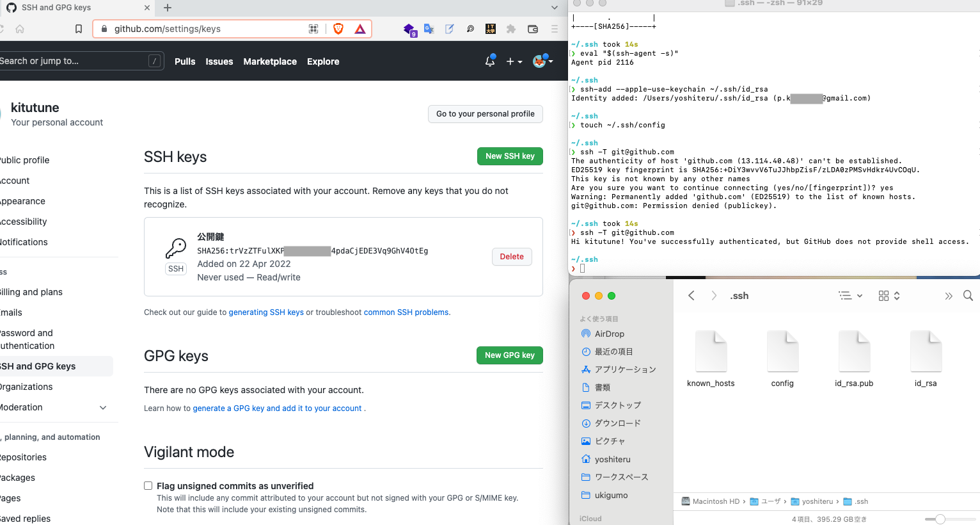This screenshot has width=980, height=525.
Task: Bookmark this page with the bookmark icon
Action: click(79, 29)
